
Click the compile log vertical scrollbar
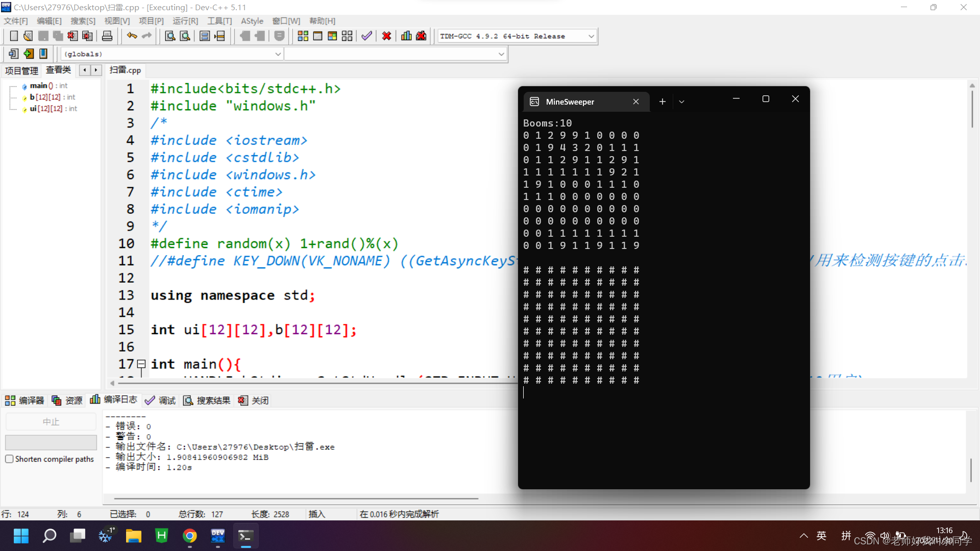(971, 470)
